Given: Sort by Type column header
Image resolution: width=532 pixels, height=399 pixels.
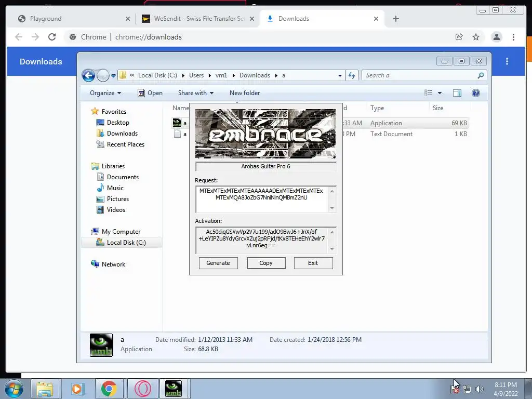Looking at the screenshot, I should pos(377,108).
